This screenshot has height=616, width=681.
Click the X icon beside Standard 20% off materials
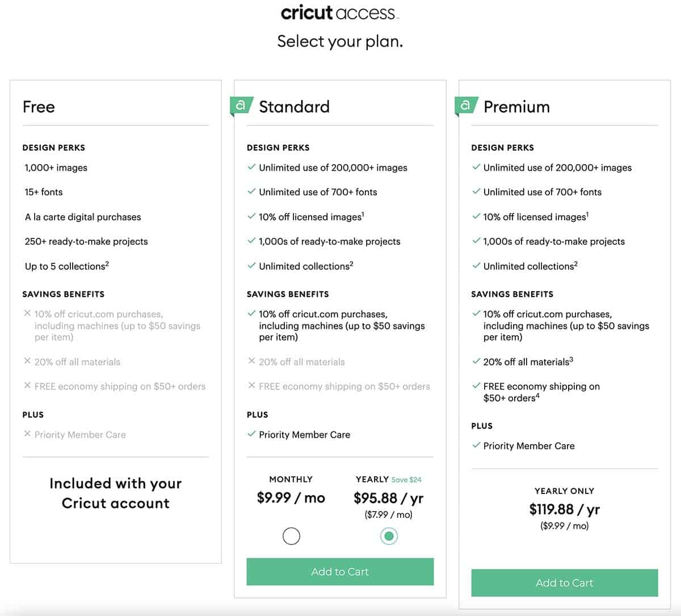[x=251, y=361]
